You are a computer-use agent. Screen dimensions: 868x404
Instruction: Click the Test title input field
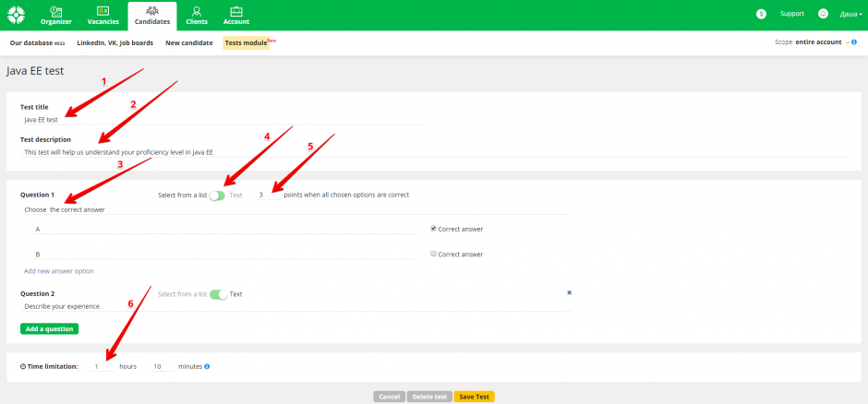(222, 119)
